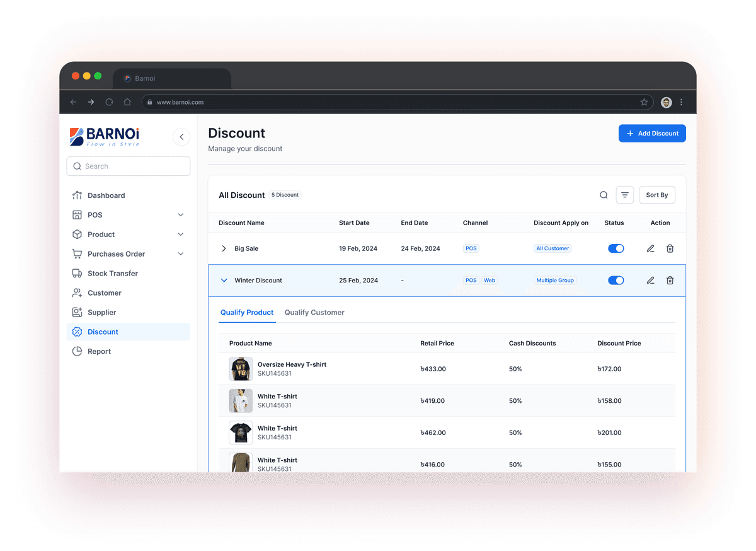This screenshot has width=756, height=551.
Task: Expand the POS submenu in sidebar
Action: click(x=181, y=215)
